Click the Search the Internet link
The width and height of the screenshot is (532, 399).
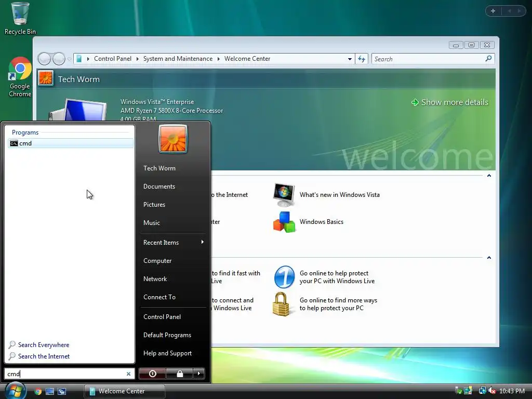click(x=44, y=356)
